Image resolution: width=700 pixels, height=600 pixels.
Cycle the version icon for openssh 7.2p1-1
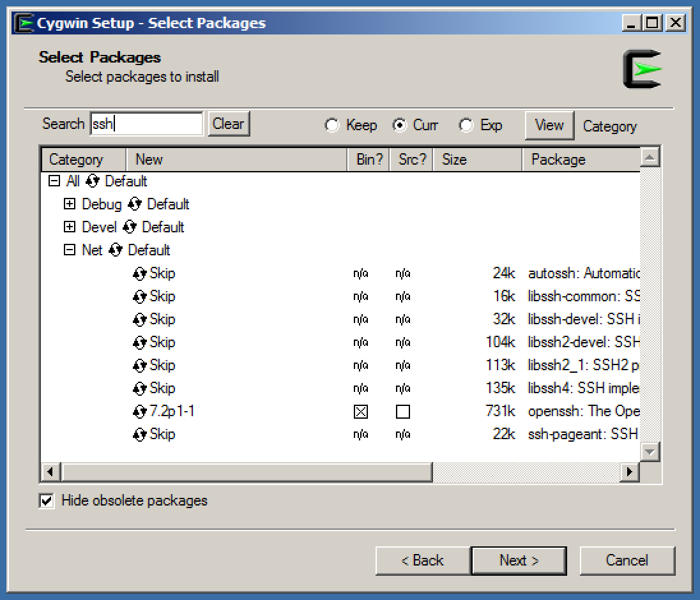(x=140, y=411)
